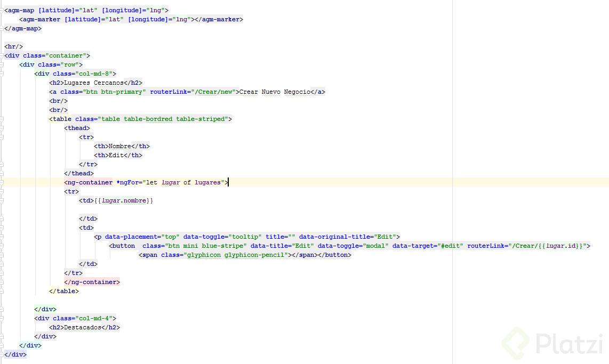Collapse the ng-container block fold marker
The height and width of the screenshot is (364, 609).
pos(2,182)
